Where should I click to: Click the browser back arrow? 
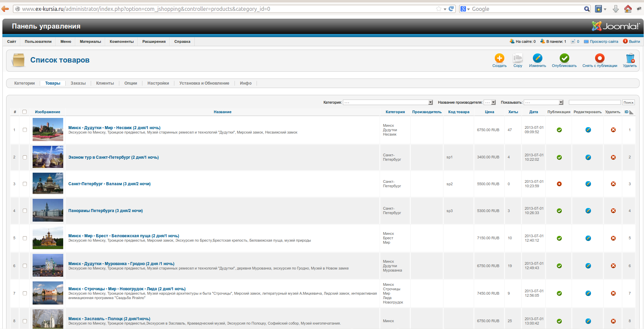(5, 9)
